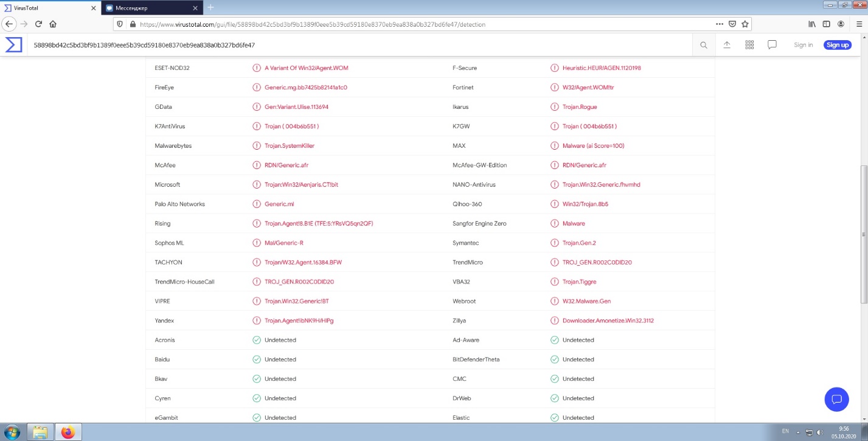
Task: Open page actions three-dot menu
Action: point(720,24)
